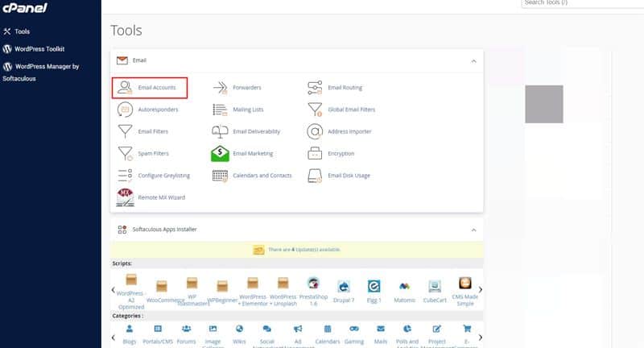Collapse the Email section
Screen dimensions: 644x348
473,61
